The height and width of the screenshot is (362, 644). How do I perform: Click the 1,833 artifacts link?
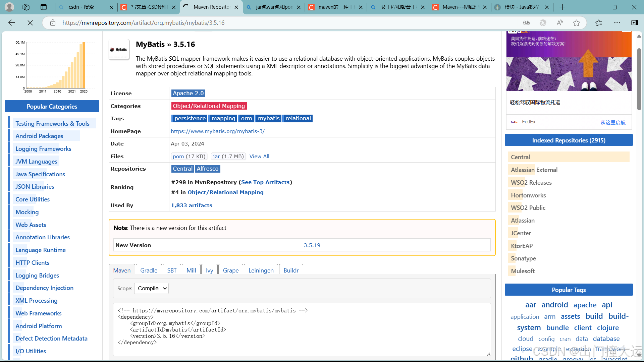coord(192,205)
